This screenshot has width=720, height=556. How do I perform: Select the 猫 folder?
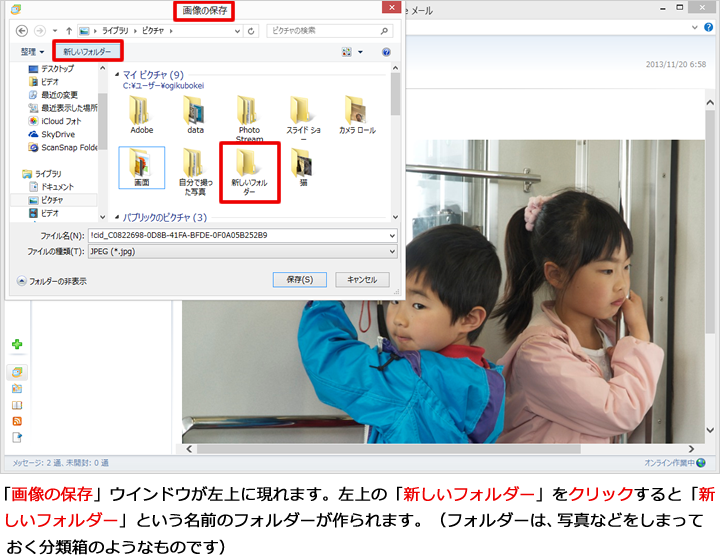pyautogui.click(x=303, y=168)
